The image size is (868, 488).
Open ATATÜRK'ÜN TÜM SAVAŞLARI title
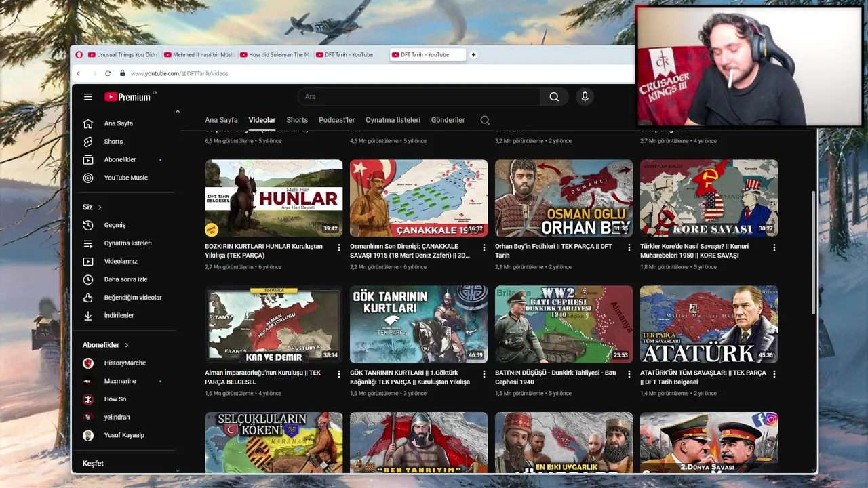point(703,377)
